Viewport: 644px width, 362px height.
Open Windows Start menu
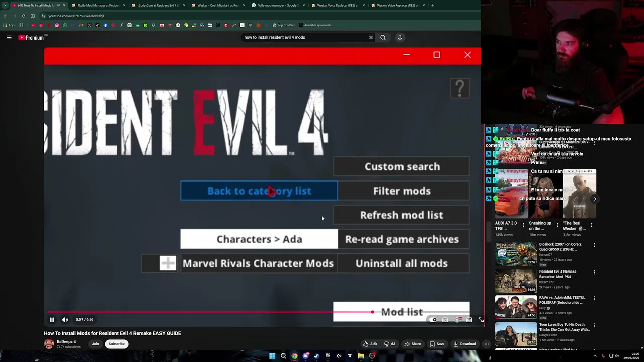point(272,356)
